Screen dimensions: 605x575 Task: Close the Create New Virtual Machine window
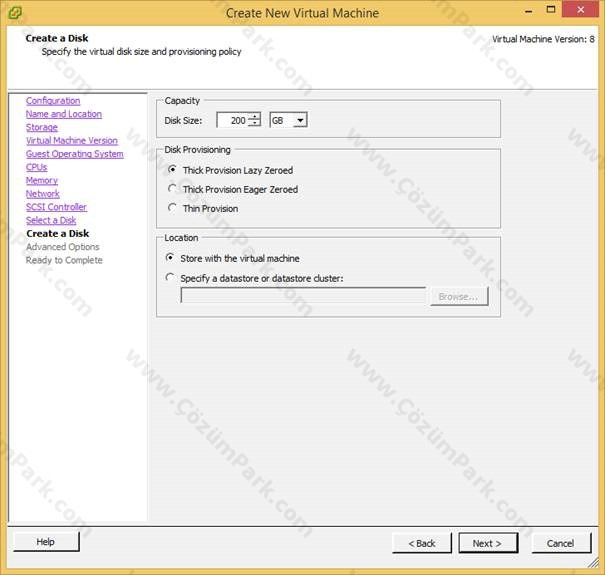(x=580, y=10)
